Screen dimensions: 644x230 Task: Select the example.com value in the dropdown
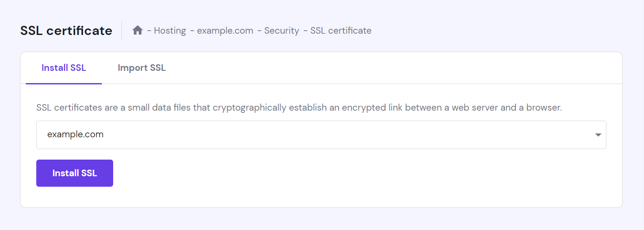click(76, 135)
